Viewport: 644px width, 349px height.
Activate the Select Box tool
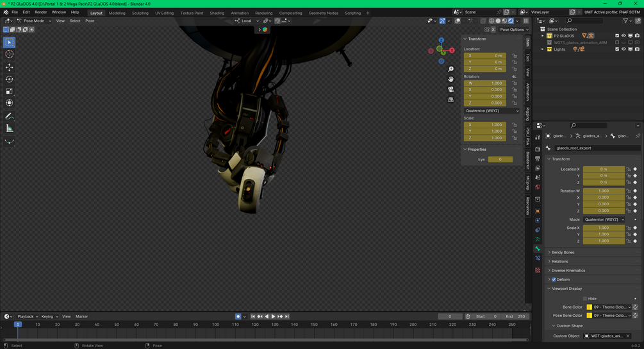(x=10, y=42)
